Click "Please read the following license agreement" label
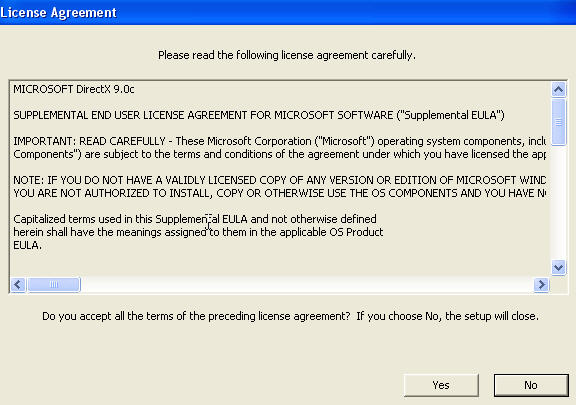Image resolution: width=576 pixels, height=405 pixels. point(287,55)
